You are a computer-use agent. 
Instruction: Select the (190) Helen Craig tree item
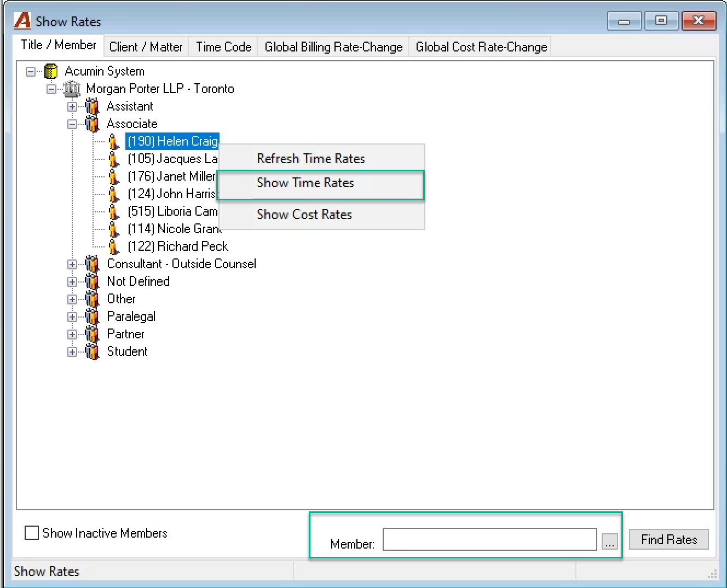pos(172,142)
